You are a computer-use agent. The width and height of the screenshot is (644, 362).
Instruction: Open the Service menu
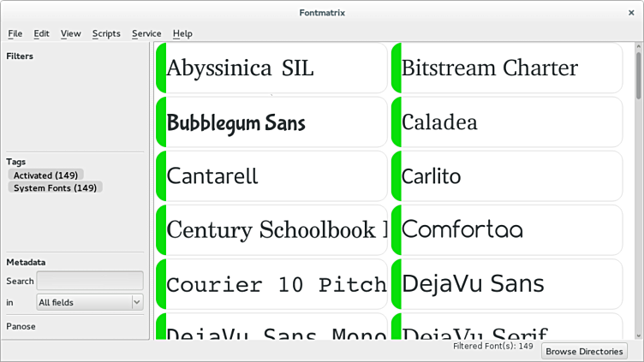146,33
